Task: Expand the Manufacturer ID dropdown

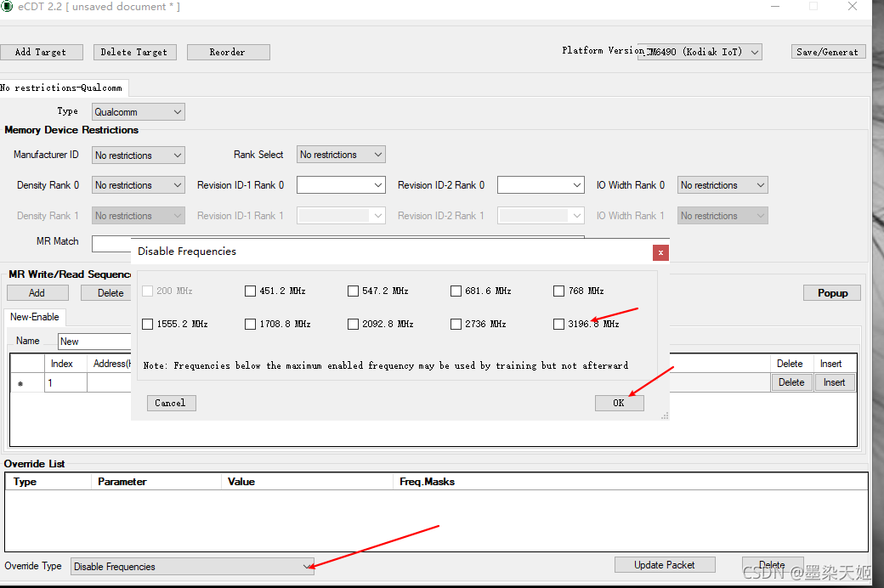Action: 138,155
